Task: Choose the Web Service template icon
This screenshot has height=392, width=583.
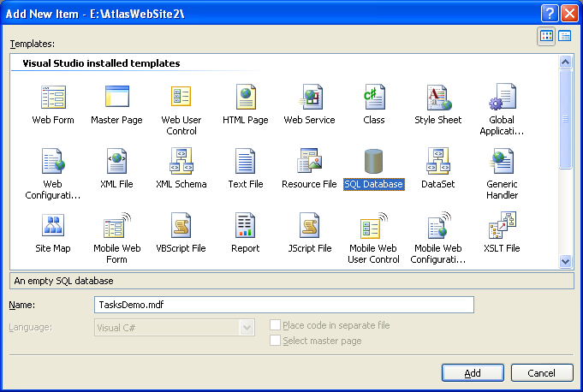Action: 311,97
